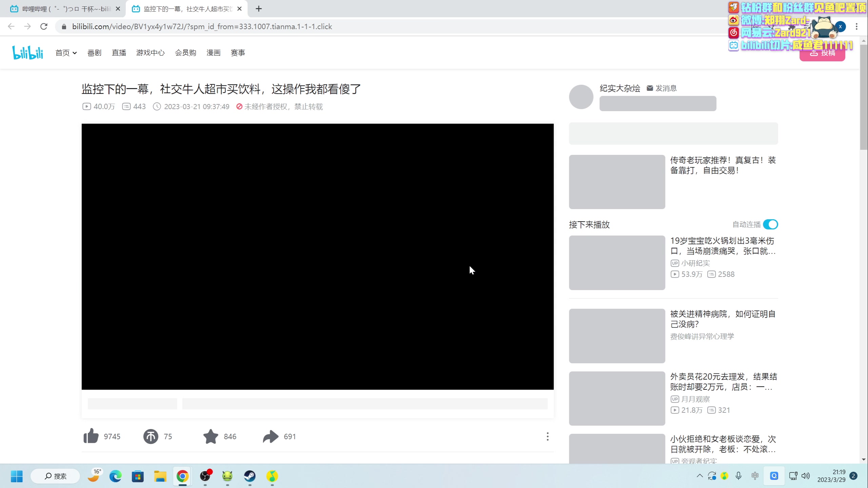Image resolution: width=868 pixels, height=488 pixels.
Task: Click the pink 投稿 upload button
Action: point(822,54)
